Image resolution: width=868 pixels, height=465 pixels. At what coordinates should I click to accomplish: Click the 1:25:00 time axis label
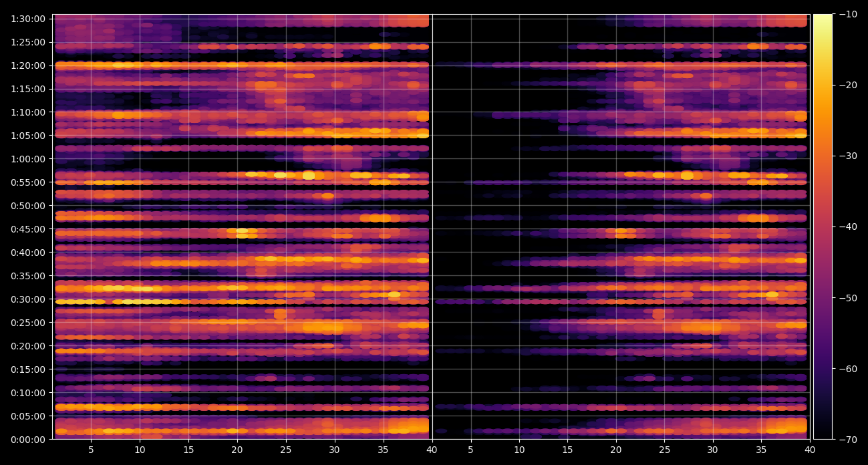coord(28,42)
